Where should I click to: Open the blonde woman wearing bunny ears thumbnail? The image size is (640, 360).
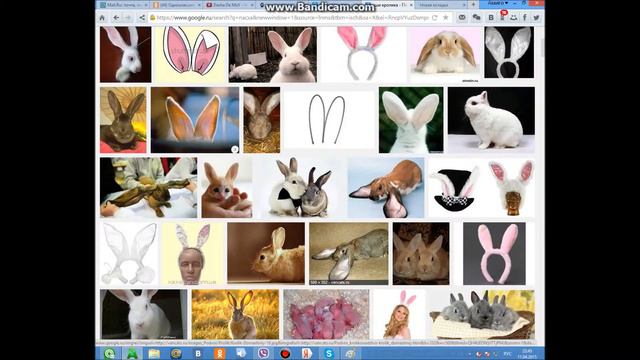[x=399, y=314]
